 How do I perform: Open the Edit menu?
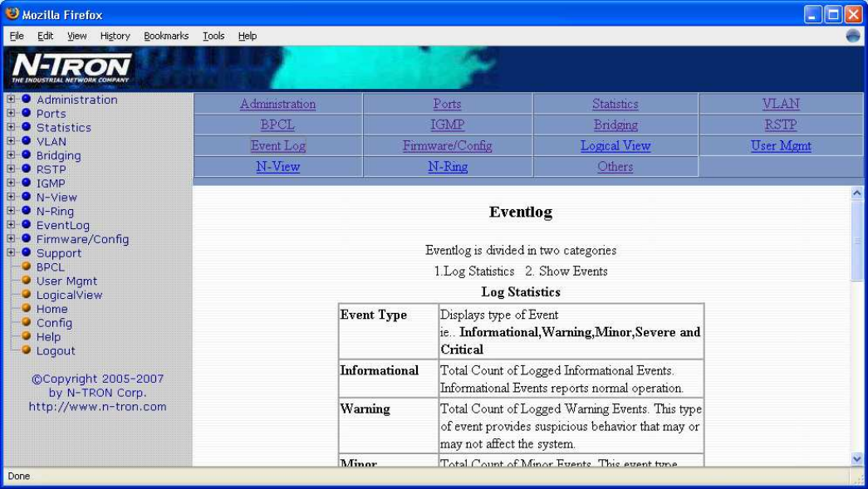[46, 36]
